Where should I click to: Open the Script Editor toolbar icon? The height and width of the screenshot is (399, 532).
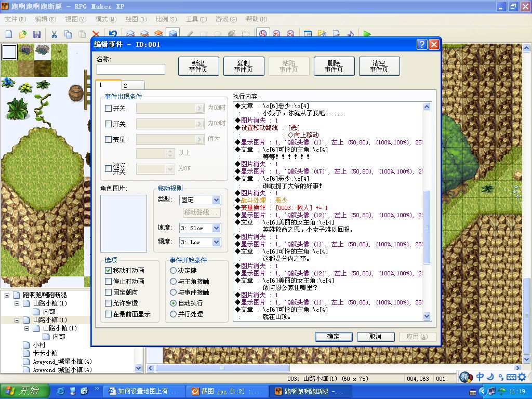[336, 34]
